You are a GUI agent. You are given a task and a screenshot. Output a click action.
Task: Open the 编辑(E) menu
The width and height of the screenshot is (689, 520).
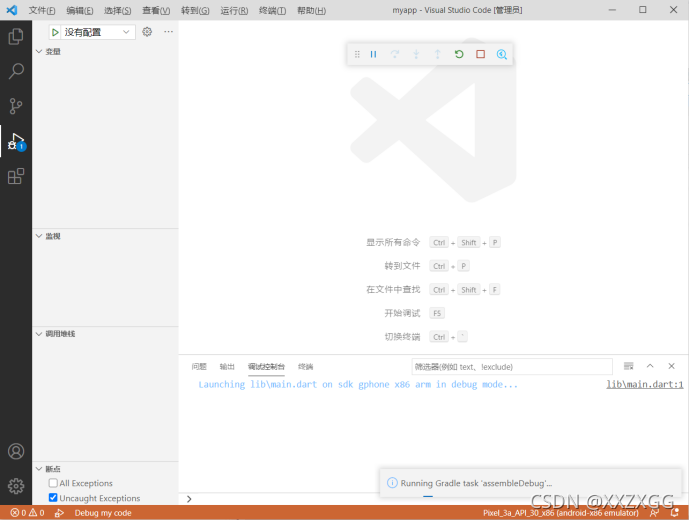pos(80,10)
